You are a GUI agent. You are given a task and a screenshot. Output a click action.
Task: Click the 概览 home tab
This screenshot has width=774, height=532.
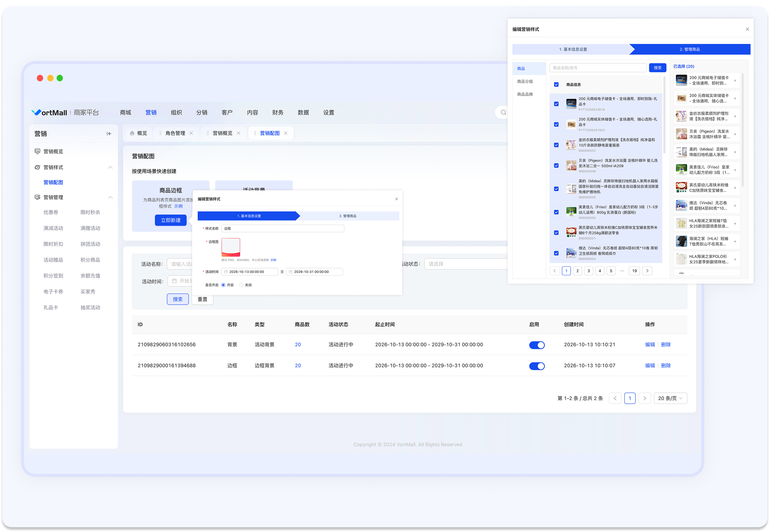(138, 133)
